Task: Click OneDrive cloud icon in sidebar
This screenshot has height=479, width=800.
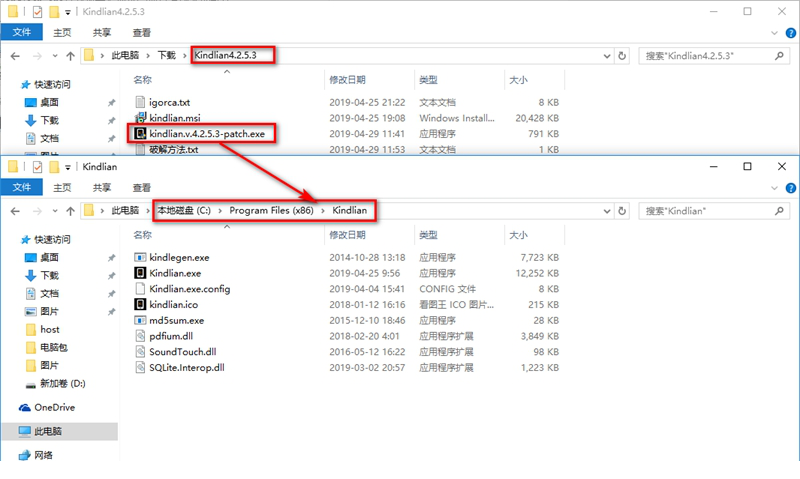Action: point(25,408)
